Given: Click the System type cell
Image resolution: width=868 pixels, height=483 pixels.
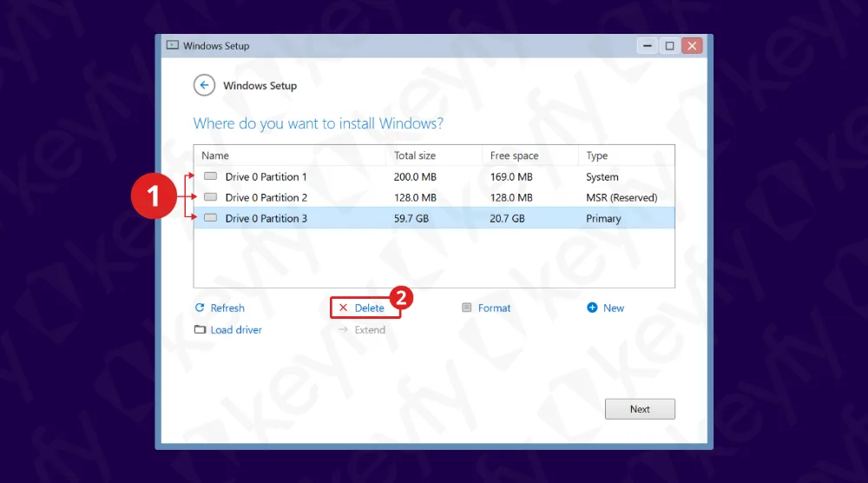Looking at the screenshot, I should 602,176.
